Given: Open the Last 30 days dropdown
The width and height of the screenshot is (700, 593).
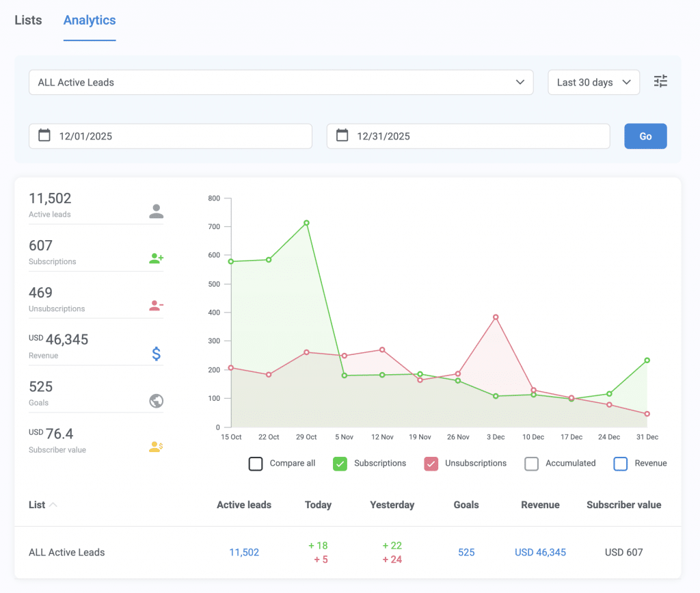Looking at the screenshot, I should coord(593,82).
